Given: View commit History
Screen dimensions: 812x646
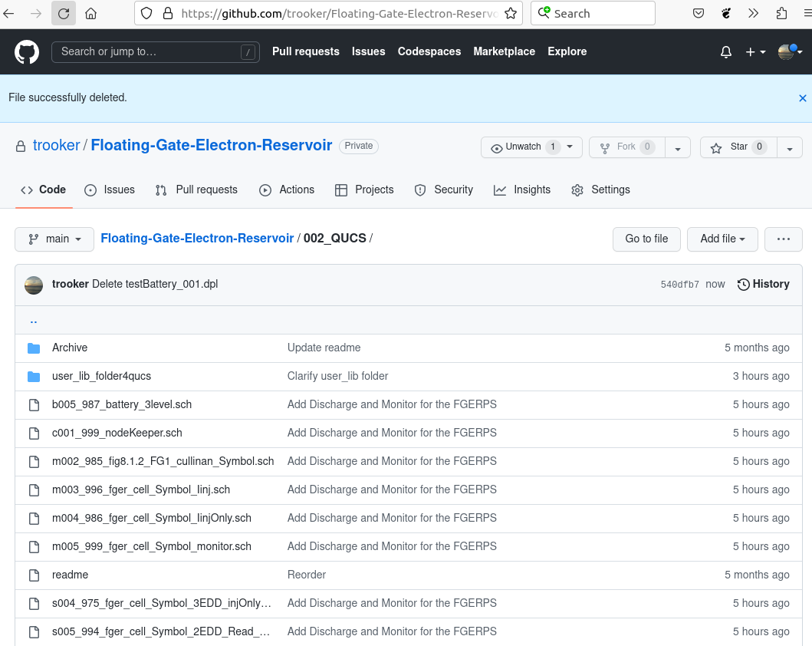Looking at the screenshot, I should (x=763, y=285).
